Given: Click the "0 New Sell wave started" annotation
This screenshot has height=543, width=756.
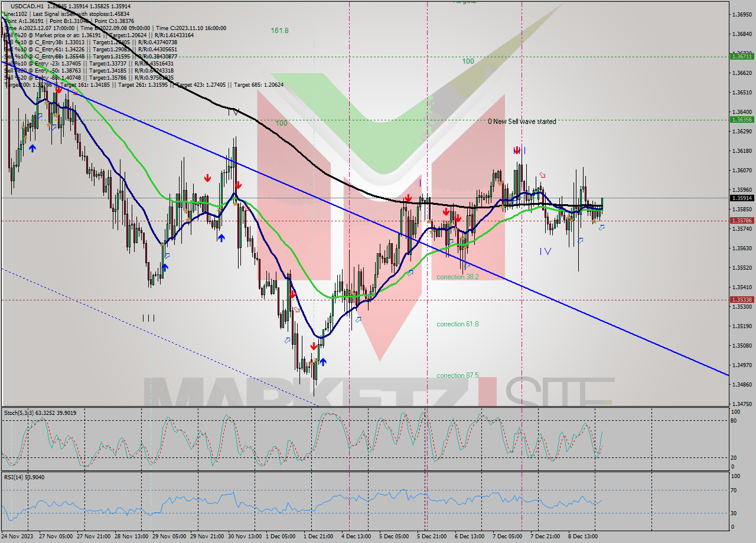Looking at the screenshot, I should pos(522,122).
